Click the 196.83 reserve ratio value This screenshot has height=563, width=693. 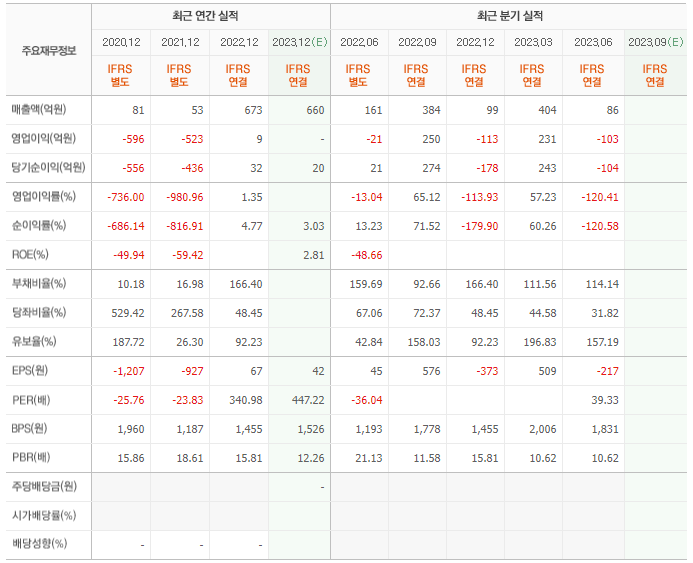[540, 342]
